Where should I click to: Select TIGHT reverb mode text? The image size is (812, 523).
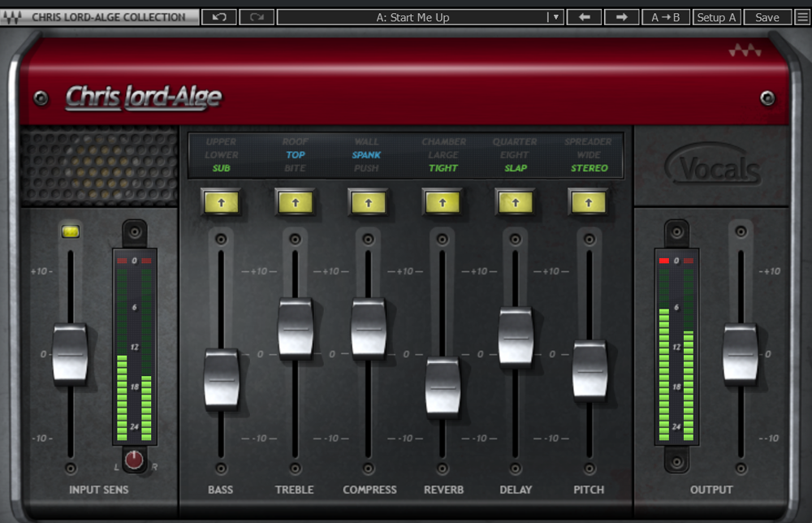443,168
